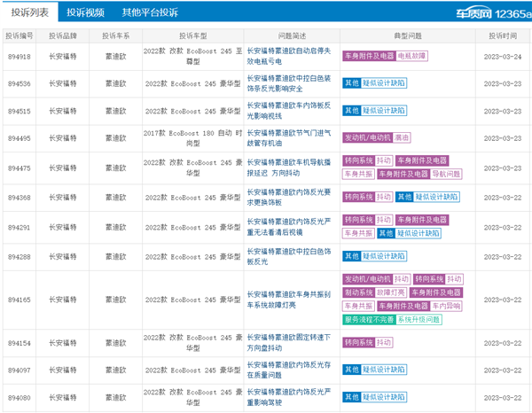Open complaint link 内饰反光严重无法看清后视镜
Viewport: 532px width, 413px height.
click(x=288, y=227)
